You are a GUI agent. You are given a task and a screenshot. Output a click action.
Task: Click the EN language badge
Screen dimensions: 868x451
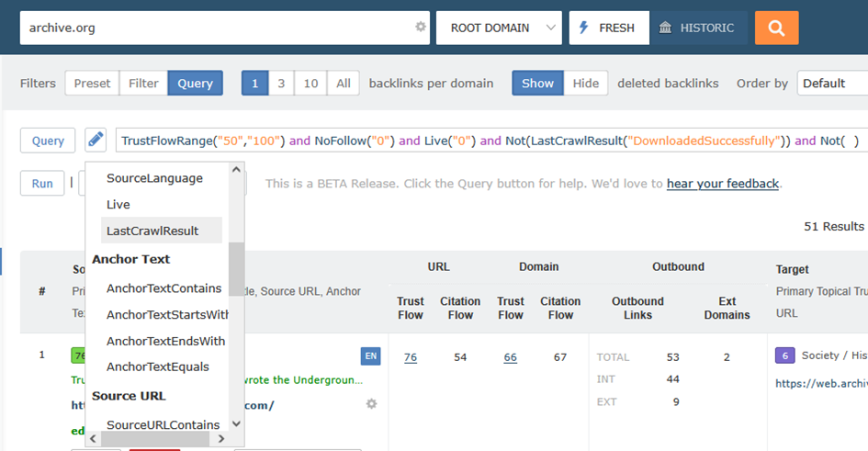pyautogui.click(x=370, y=356)
